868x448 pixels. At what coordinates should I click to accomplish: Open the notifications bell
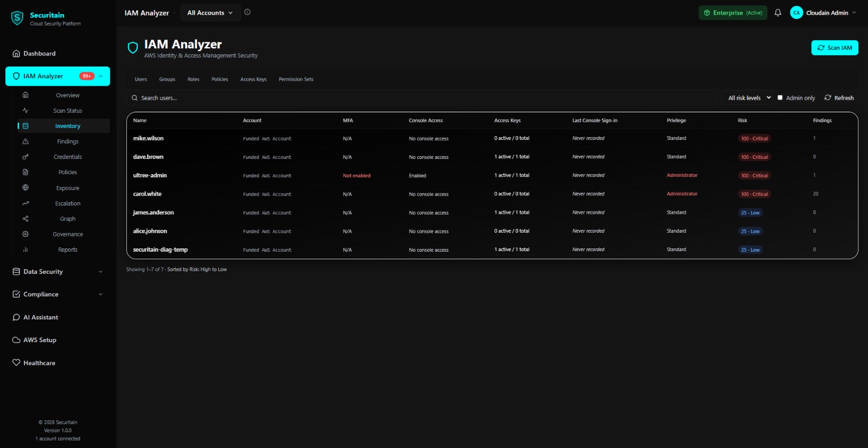778,12
